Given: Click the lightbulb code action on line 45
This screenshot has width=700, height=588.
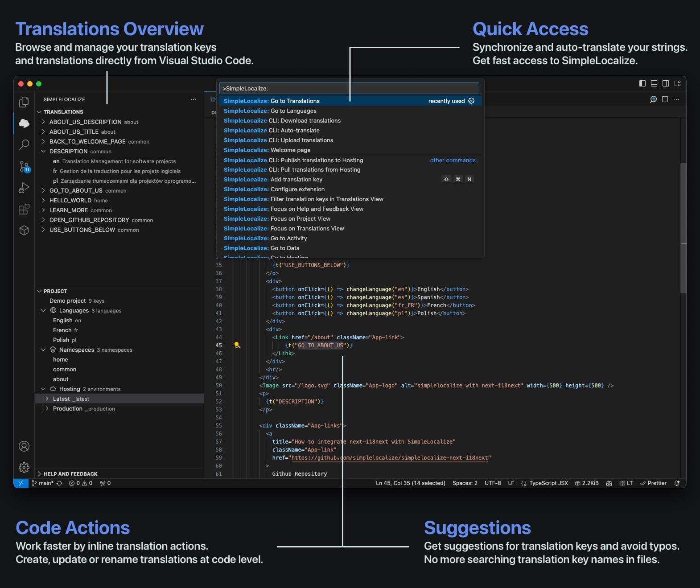Looking at the screenshot, I should [x=237, y=345].
